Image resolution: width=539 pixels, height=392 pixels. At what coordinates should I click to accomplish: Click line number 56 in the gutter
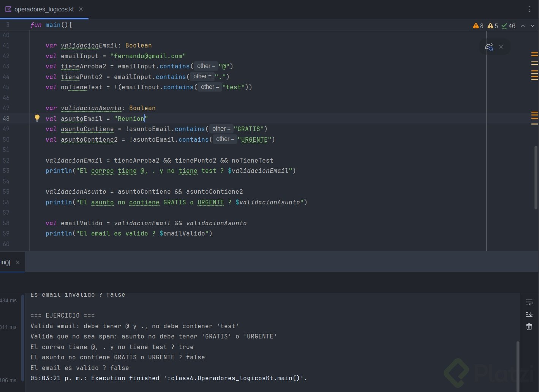pyautogui.click(x=6, y=202)
